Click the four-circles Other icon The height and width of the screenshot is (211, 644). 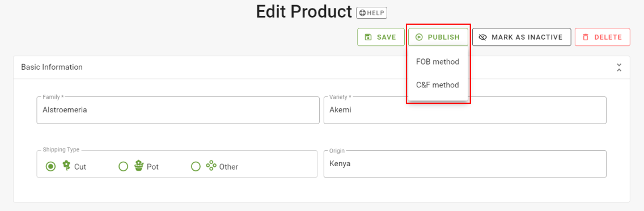coord(211,166)
